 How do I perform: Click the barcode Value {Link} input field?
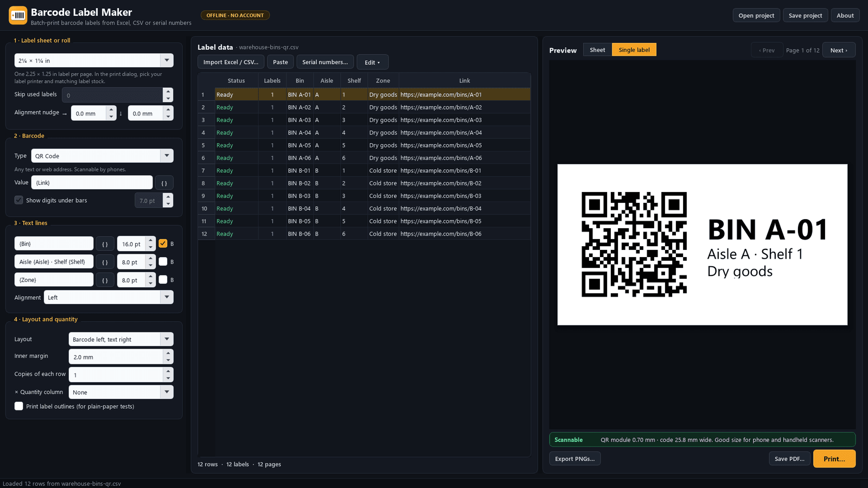click(x=92, y=183)
